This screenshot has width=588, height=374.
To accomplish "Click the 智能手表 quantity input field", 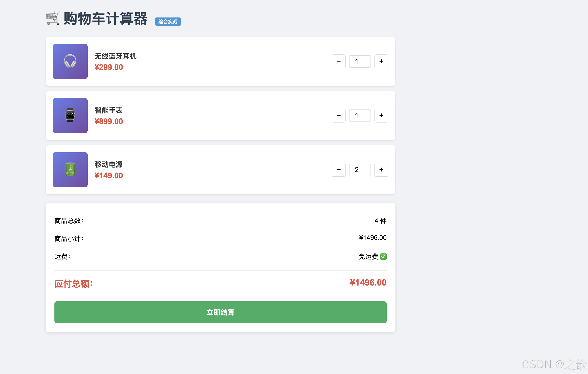I will (360, 115).
